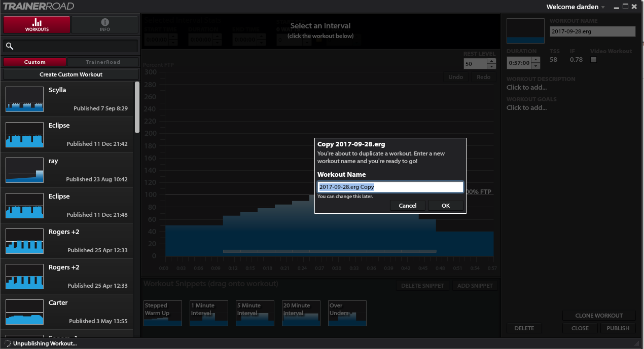The height and width of the screenshot is (349, 644).
Task: Grab the workout list scrollbar
Action: (137, 107)
